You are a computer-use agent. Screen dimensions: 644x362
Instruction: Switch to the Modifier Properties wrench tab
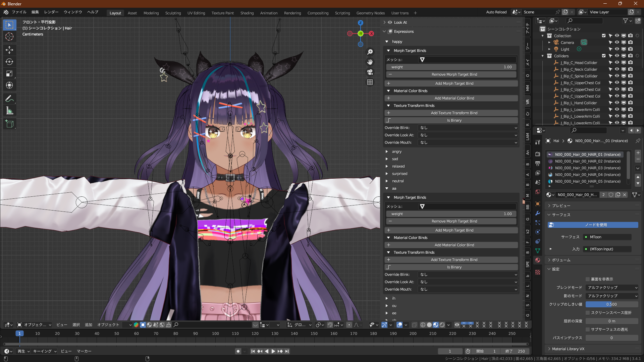[538, 214]
